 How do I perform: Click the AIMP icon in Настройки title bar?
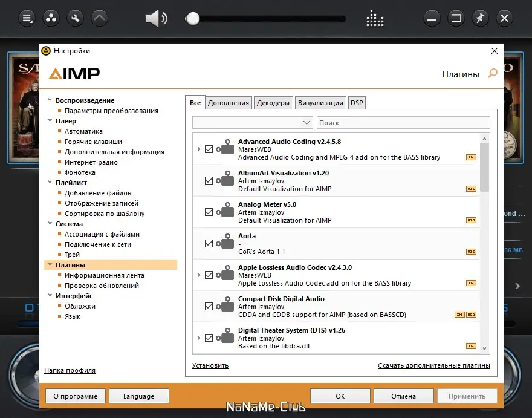point(46,51)
